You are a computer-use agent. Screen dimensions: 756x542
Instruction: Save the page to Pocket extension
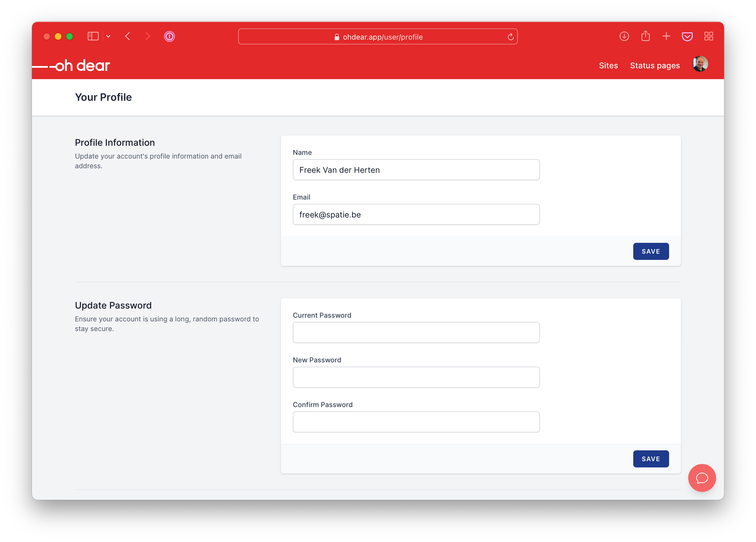click(x=687, y=37)
